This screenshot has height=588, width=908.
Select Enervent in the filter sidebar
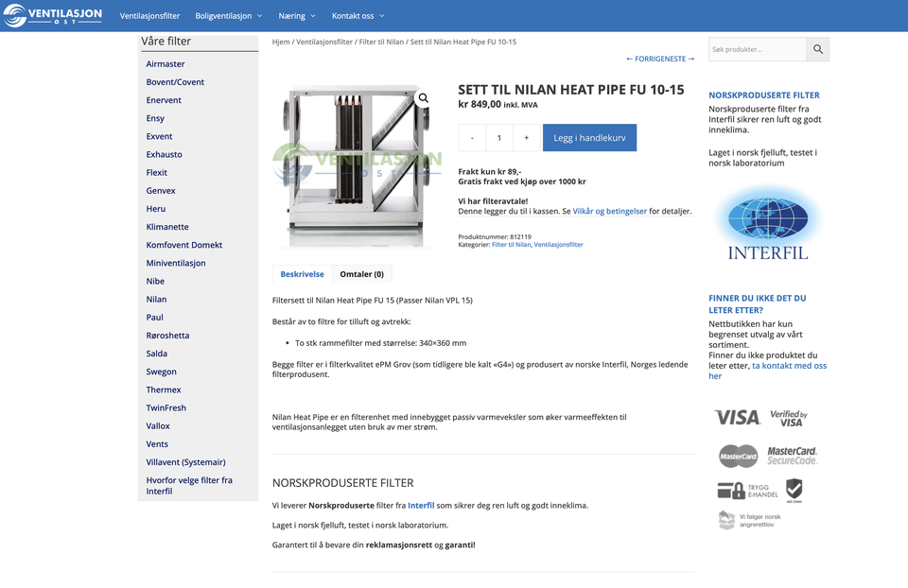(x=164, y=100)
